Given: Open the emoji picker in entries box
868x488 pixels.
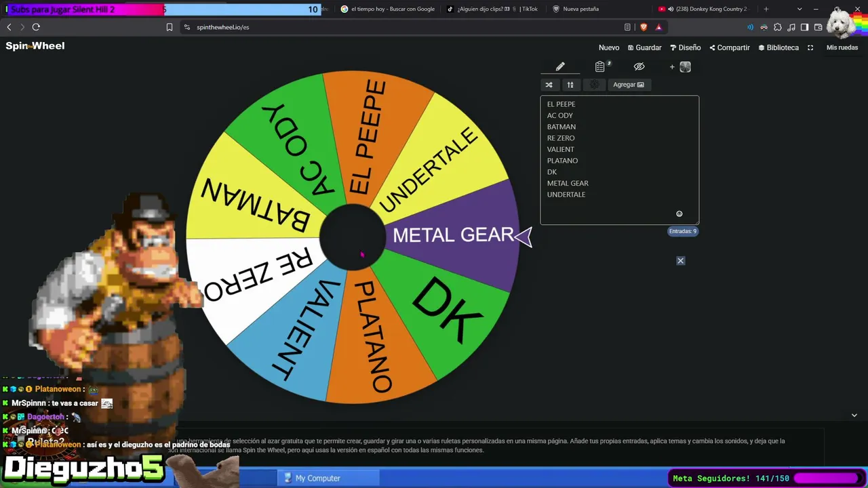Looking at the screenshot, I should click(679, 214).
